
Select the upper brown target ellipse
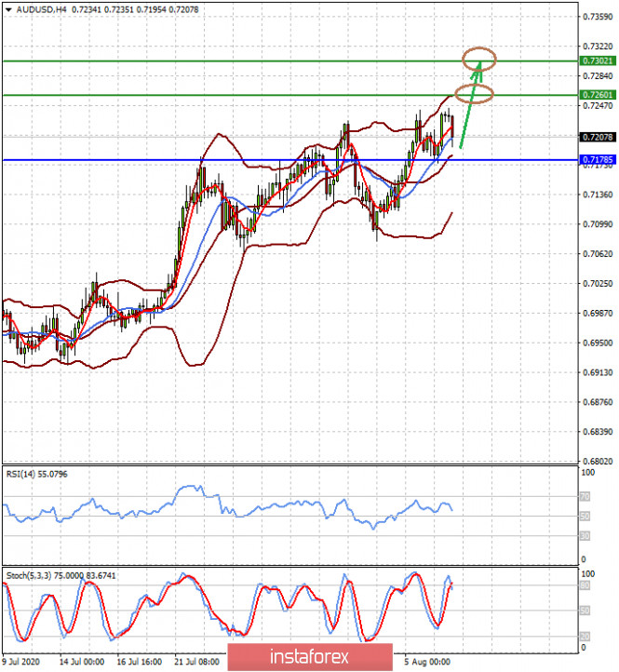(479, 59)
